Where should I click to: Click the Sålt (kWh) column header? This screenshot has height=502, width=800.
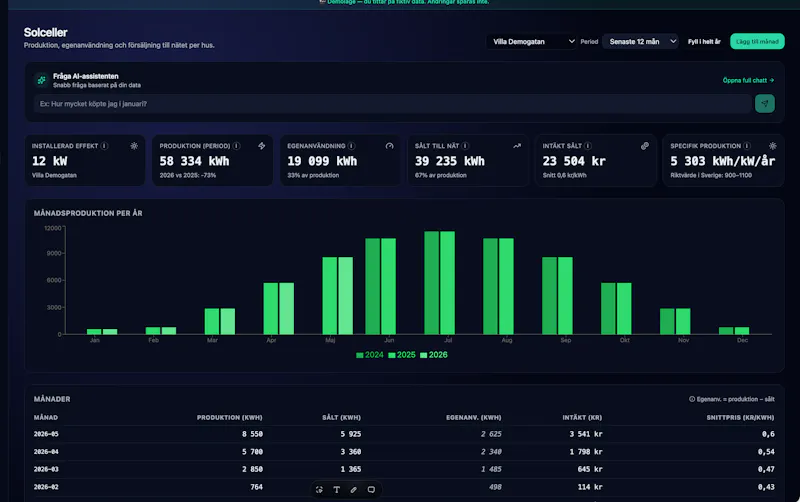click(x=341, y=417)
